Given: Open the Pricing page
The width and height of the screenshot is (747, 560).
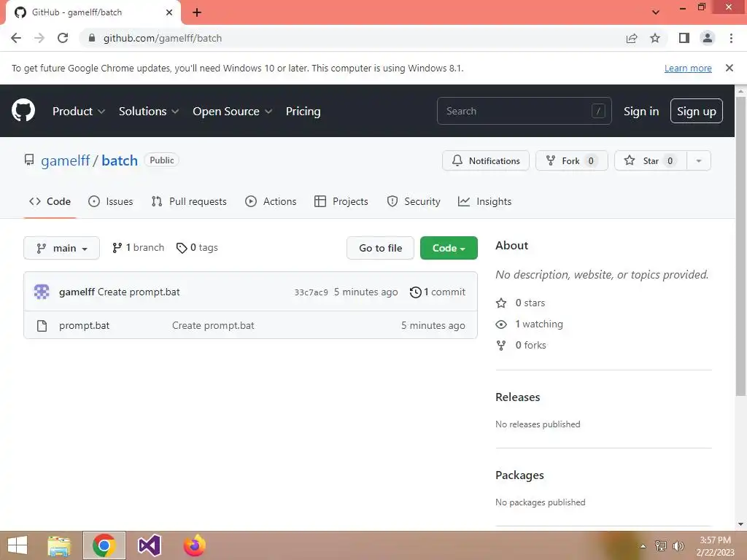Looking at the screenshot, I should tap(303, 111).
